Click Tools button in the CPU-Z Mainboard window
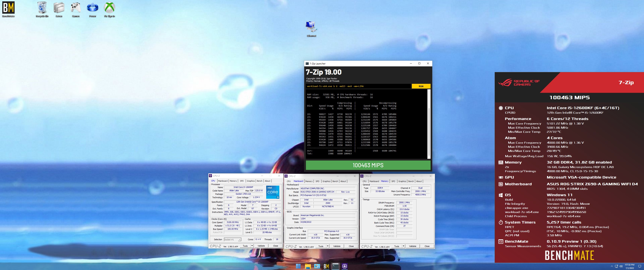 click(x=321, y=246)
